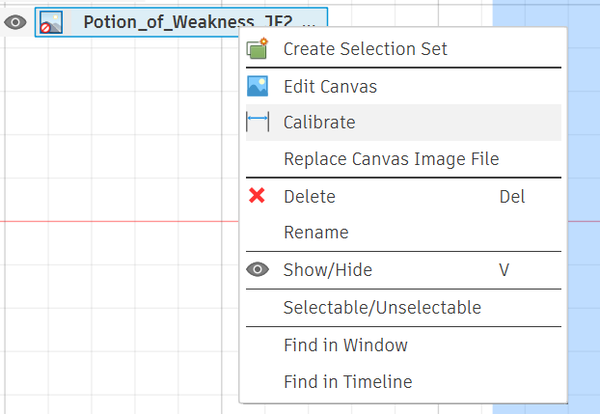Select the Potion_of_Weakness_JE2 canvas item
The image size is (600, 414).
181,22
